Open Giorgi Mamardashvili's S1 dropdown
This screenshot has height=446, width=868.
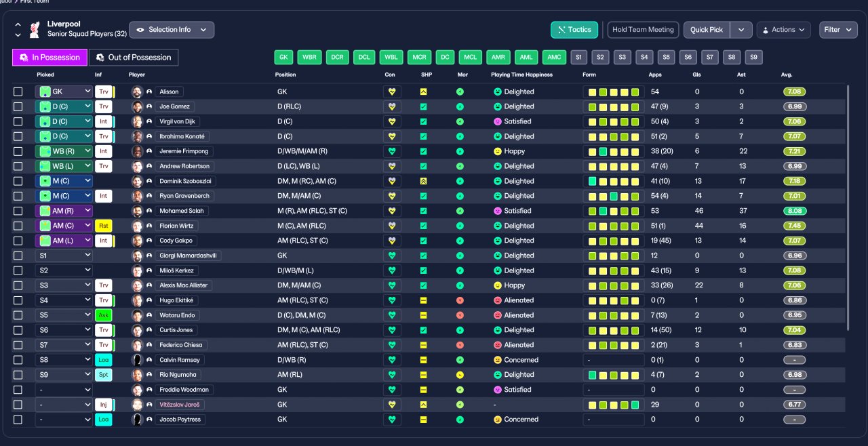coord(64,256)
